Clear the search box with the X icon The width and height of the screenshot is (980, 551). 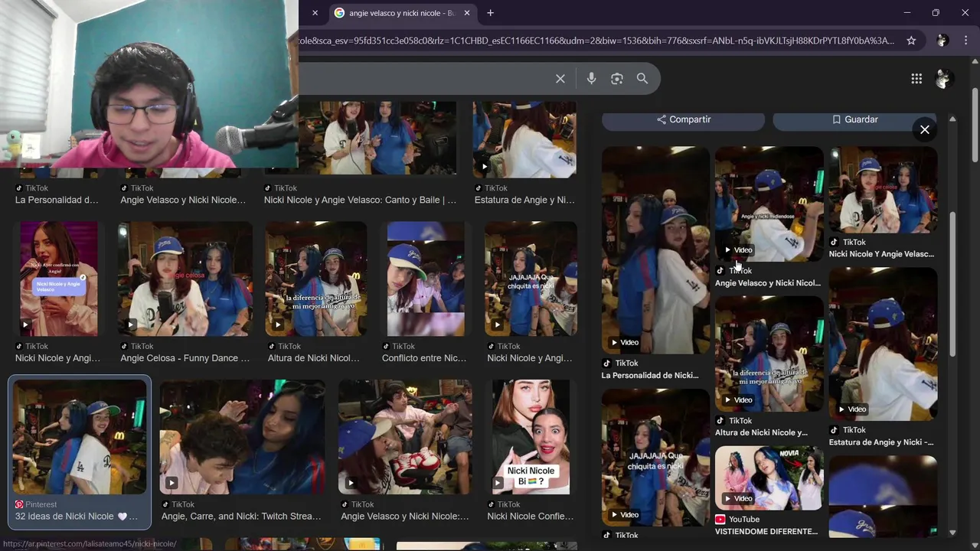[560, 79]
